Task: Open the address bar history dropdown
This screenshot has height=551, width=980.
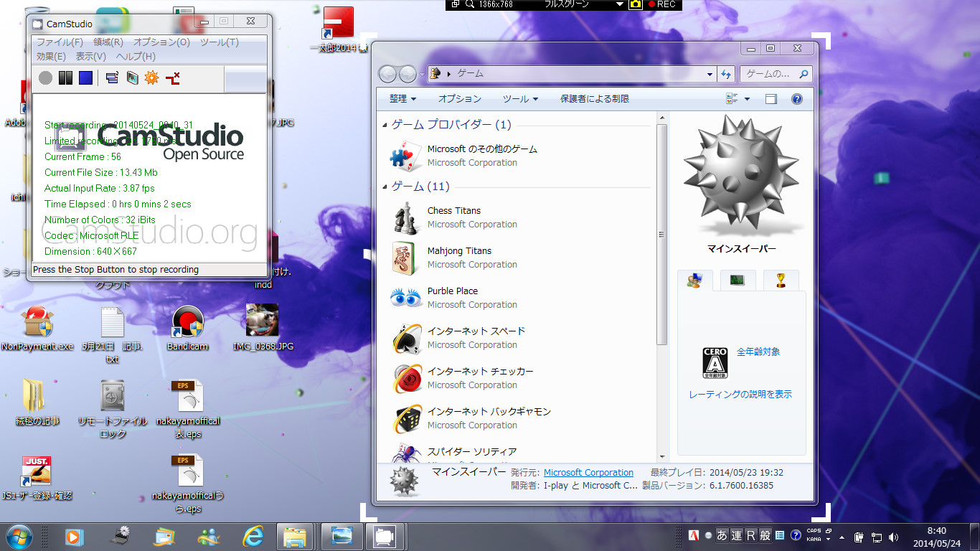Action: coord(710,74)
